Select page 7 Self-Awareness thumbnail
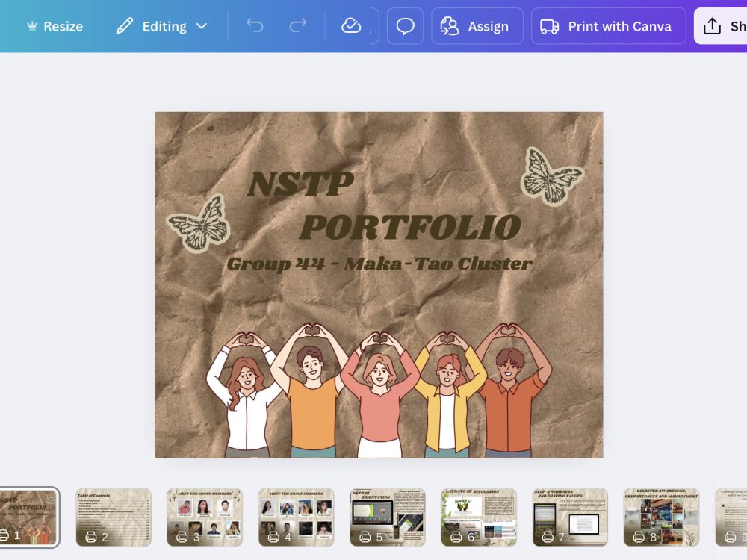Viewport: 747px width, 560px height. click(x=570, y=517)
